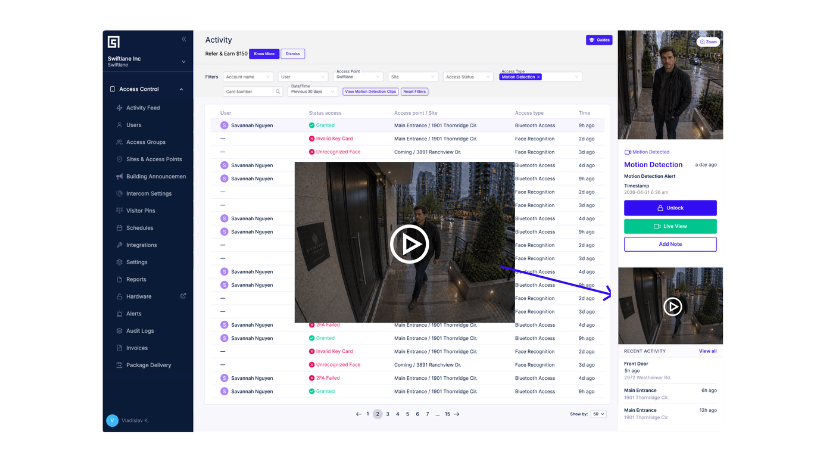Open Reports in sidebar
826x462 pixels.
[136, 279]
